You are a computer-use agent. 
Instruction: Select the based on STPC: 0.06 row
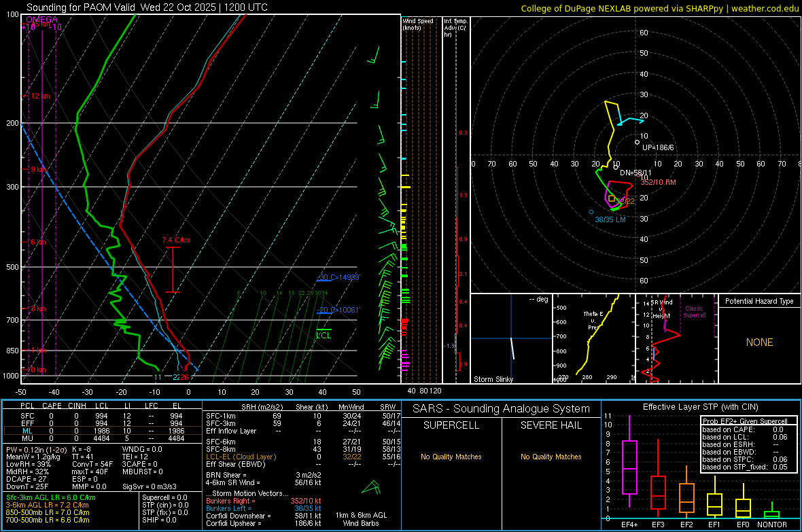(x=744, y=459)
